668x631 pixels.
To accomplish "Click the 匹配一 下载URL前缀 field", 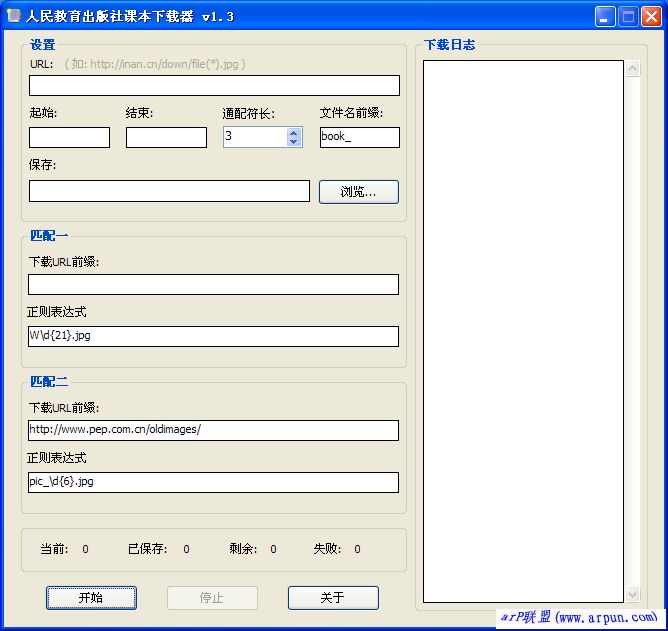I will [213, 284].
